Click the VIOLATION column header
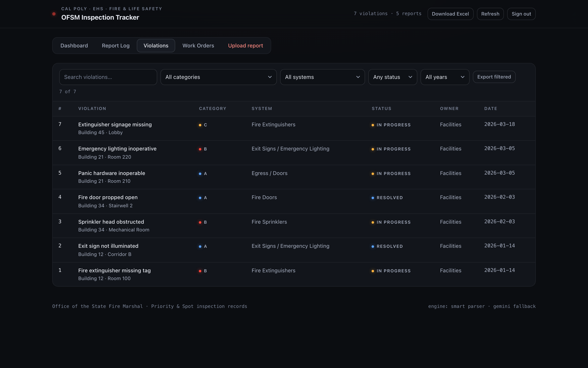Image resolution: width=588 pixels, height=368 pixels. pos(92,109)
